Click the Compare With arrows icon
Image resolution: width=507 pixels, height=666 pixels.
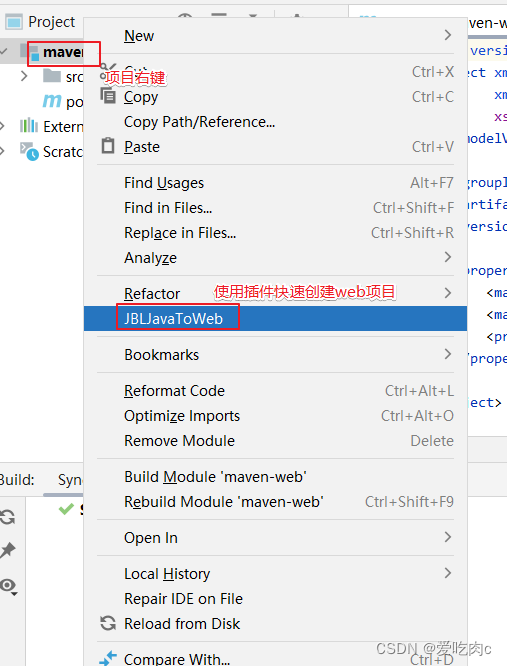(108, 658)
